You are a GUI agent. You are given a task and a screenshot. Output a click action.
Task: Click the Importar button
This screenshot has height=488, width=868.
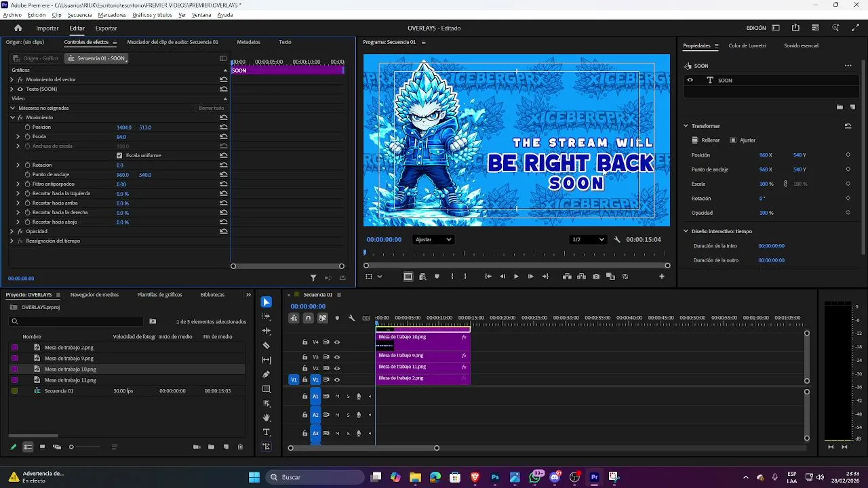point(47,28)
